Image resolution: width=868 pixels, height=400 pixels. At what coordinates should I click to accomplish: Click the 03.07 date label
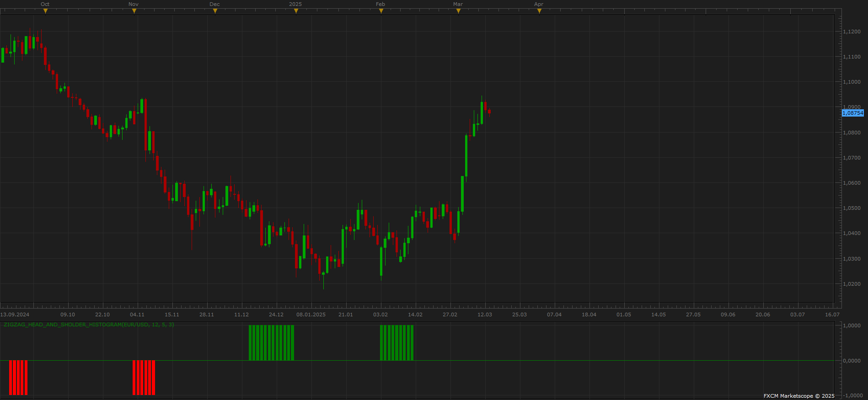coord(798,315)
